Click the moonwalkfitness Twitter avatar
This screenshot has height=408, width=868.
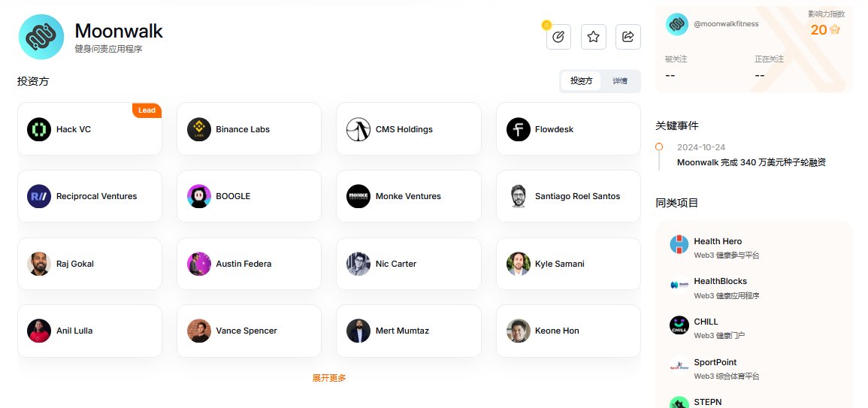[676, 24]
